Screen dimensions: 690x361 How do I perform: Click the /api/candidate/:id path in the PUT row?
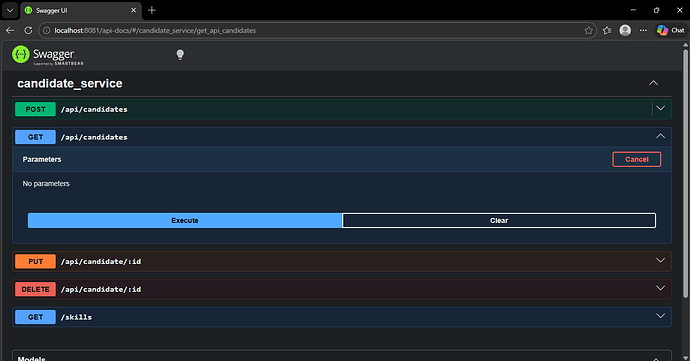point(101,262)
